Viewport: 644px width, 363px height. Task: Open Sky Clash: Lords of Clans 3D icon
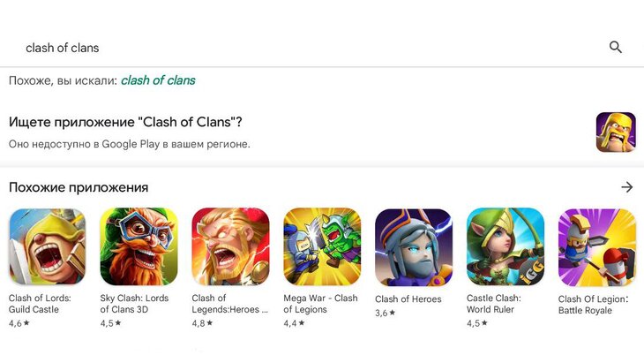[x=139, y=246]
